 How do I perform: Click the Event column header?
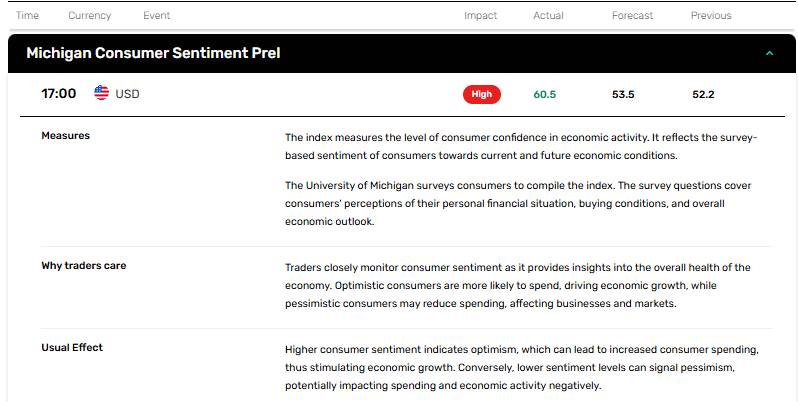click(x=156, y=16)
